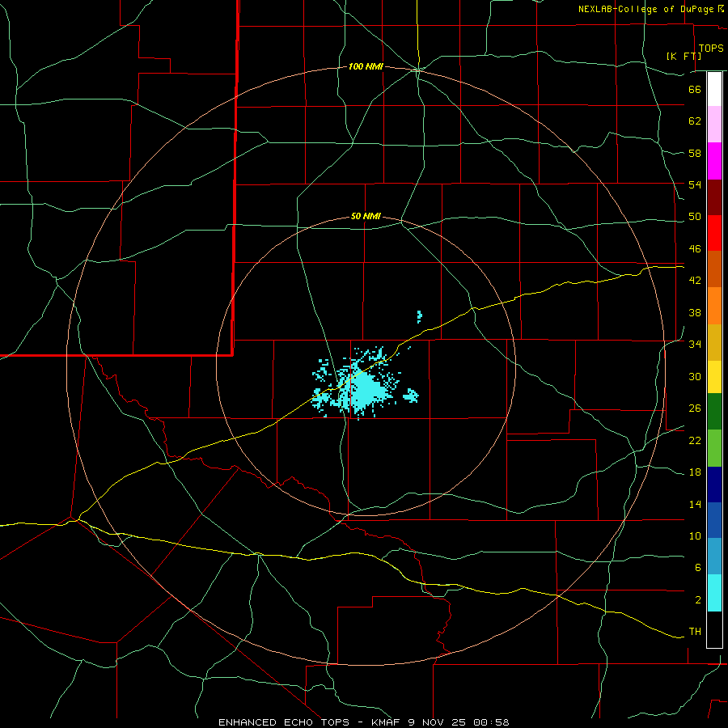Click the white 66 kft color swatch
This screenshot has height=728, width=728.
click(x=714, y=89)
